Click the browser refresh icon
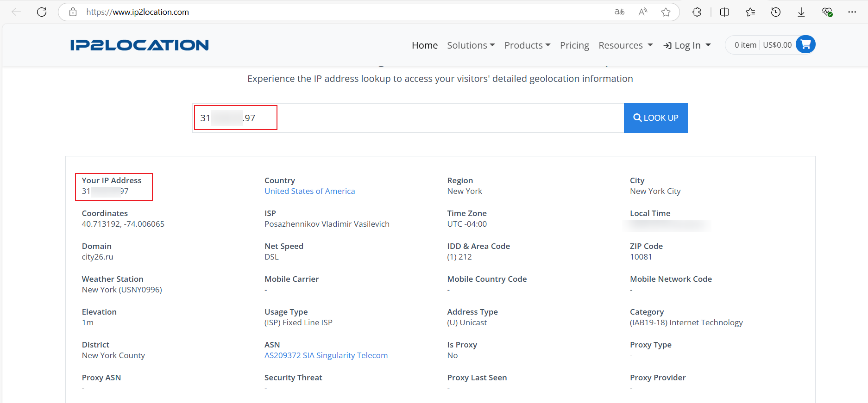 tap(42, 12)
